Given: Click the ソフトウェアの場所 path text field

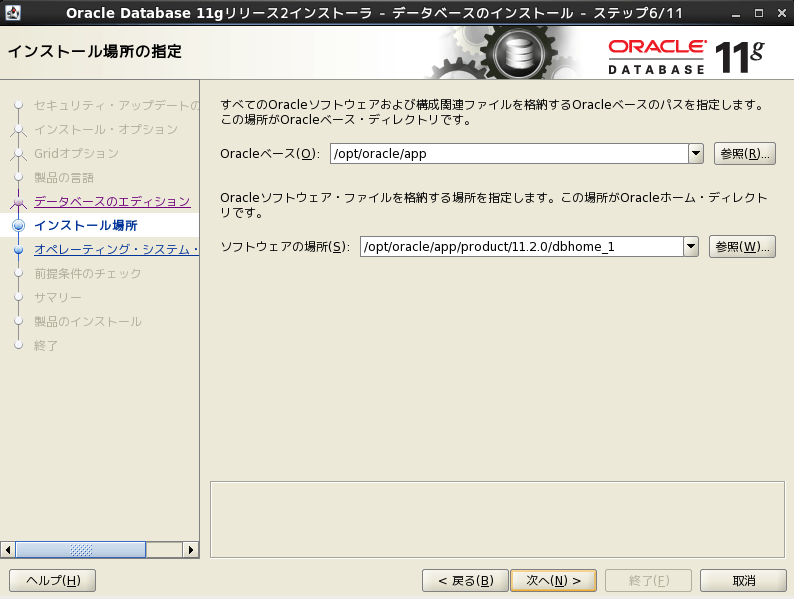Looking at the screenshot, I should pos(520,247).
